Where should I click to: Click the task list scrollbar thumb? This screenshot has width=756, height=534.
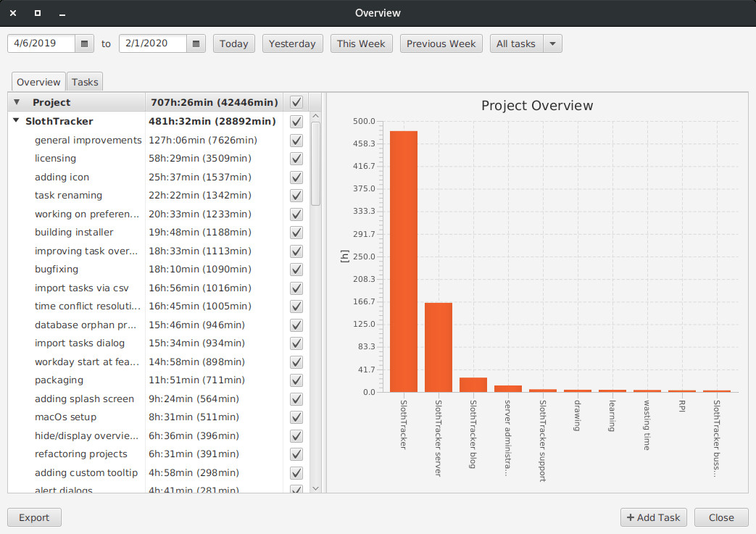[316, 164]
